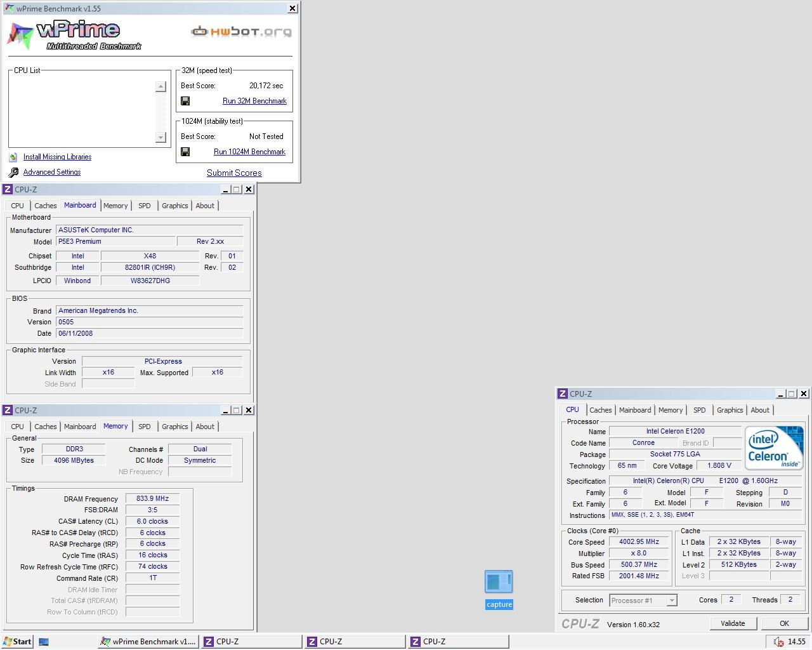The image size is (812, 650).
Task: Click Submit Scores link
Action: pyautogui.click(x=234, y=173)
